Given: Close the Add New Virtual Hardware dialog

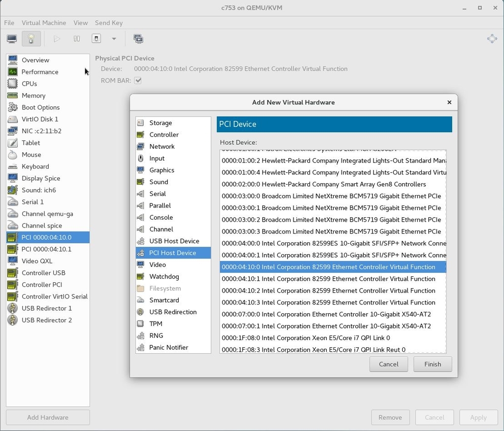Looking at the screenshot, I should 449,102.
